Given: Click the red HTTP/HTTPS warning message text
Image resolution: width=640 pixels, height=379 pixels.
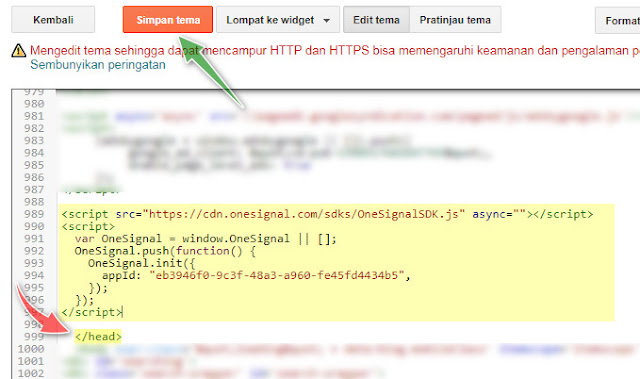Looking at the screenshot, I should click(335, 51).
